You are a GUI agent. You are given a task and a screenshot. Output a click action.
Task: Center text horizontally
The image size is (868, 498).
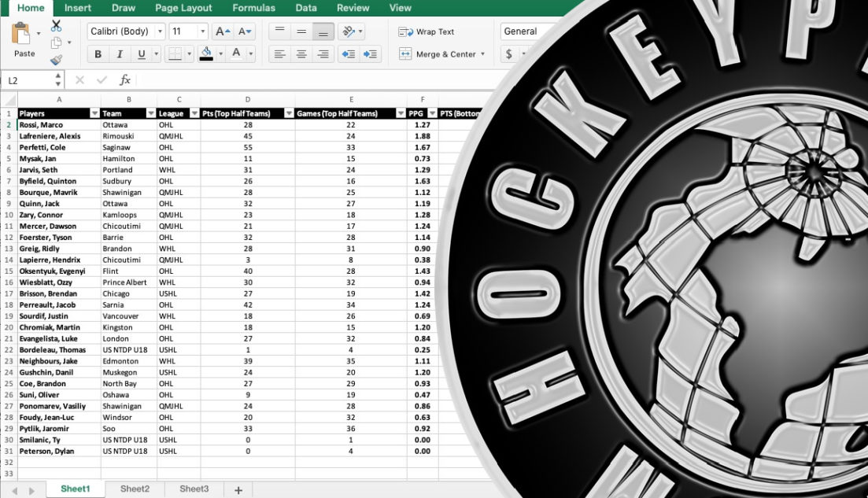[x=301, y=53]
